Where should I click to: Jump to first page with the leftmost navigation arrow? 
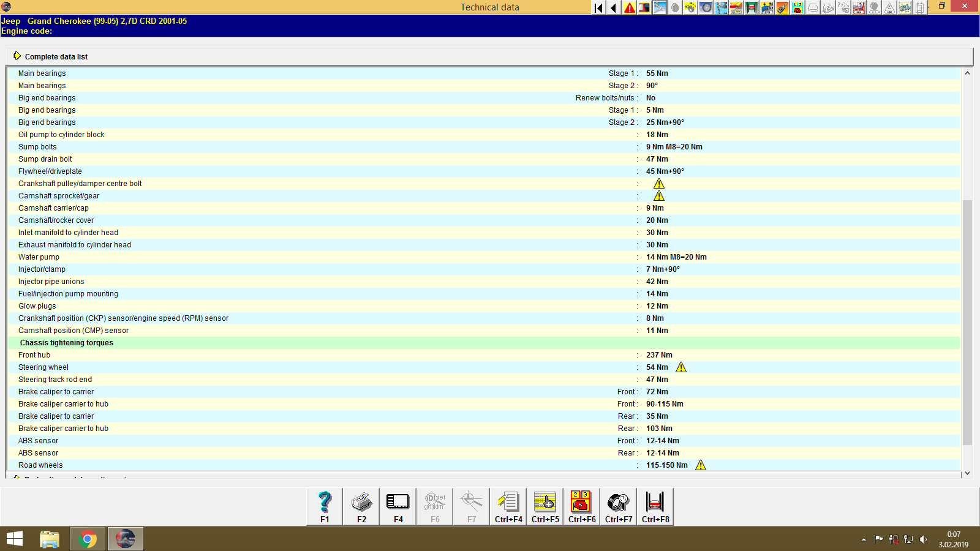[597, 8]
